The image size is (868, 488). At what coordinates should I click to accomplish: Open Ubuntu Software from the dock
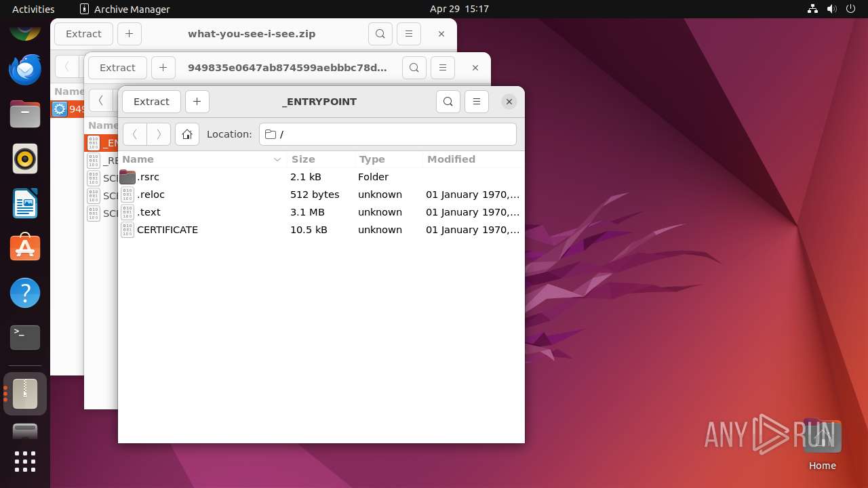(x=25, y=248)
